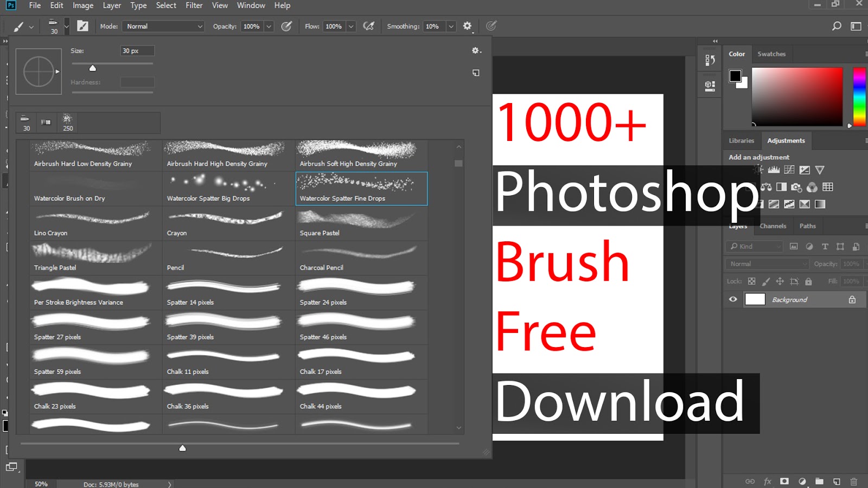The width and height of the screenshot is (868, 488).
Task: Add layer mask icon at panel bottom
Action: pyautogui.click(x=784, y=481)
